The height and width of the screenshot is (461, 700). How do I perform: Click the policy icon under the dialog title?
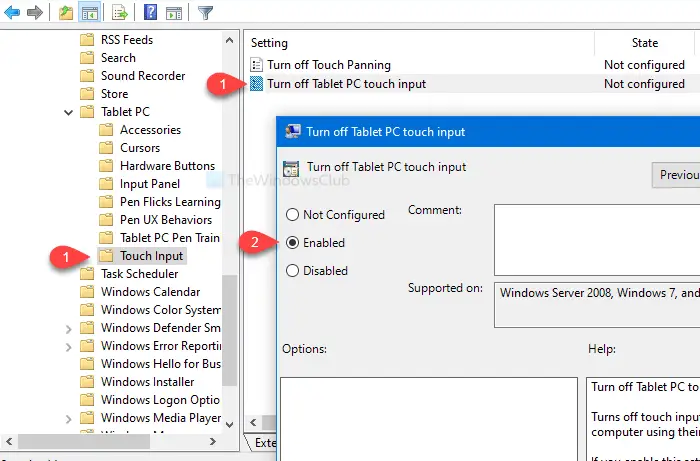[x=291, y=169]
